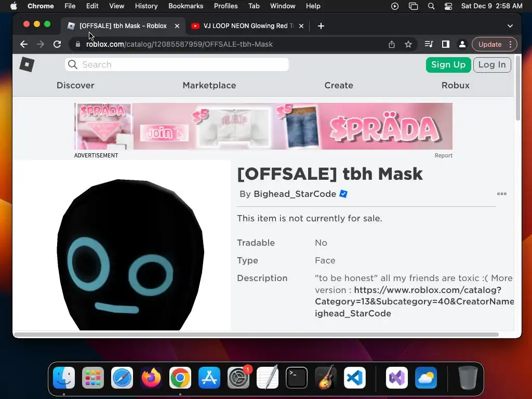
Task: Open the Trash from the dock
Action: coord(468,378)
